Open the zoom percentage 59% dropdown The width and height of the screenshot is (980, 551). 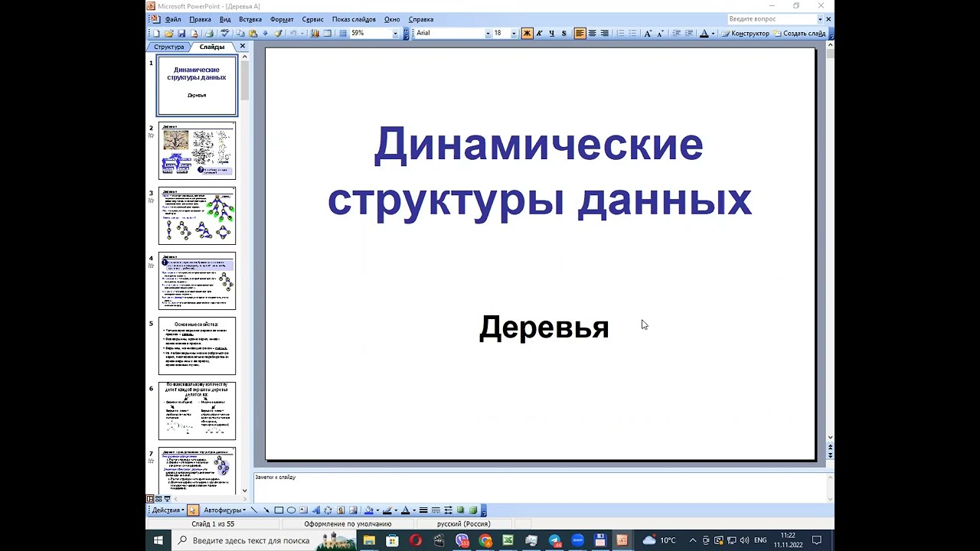(x=396, y=34)
